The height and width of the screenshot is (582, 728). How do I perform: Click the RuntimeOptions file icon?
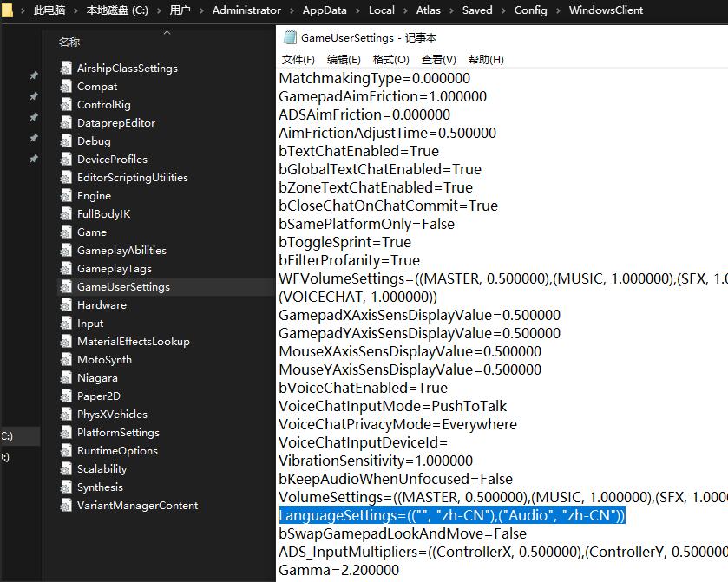coord(66,451)
